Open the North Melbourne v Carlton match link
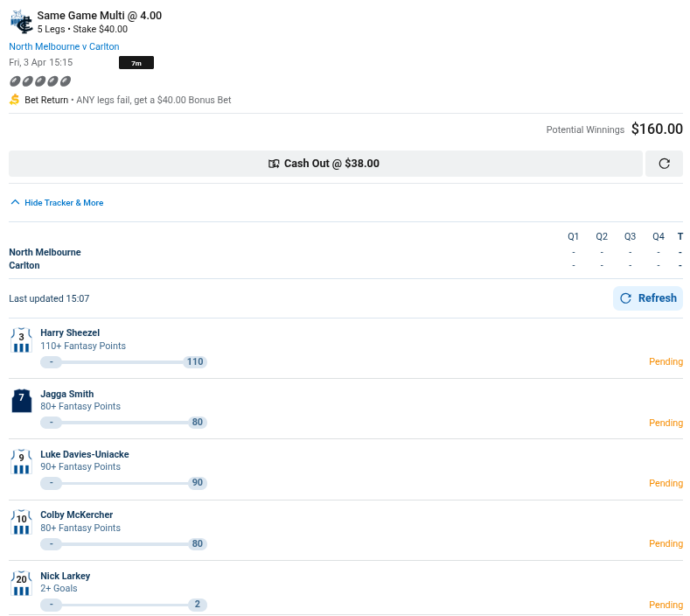The width and height of the screenshot is (690, 616). click(64, 46)
